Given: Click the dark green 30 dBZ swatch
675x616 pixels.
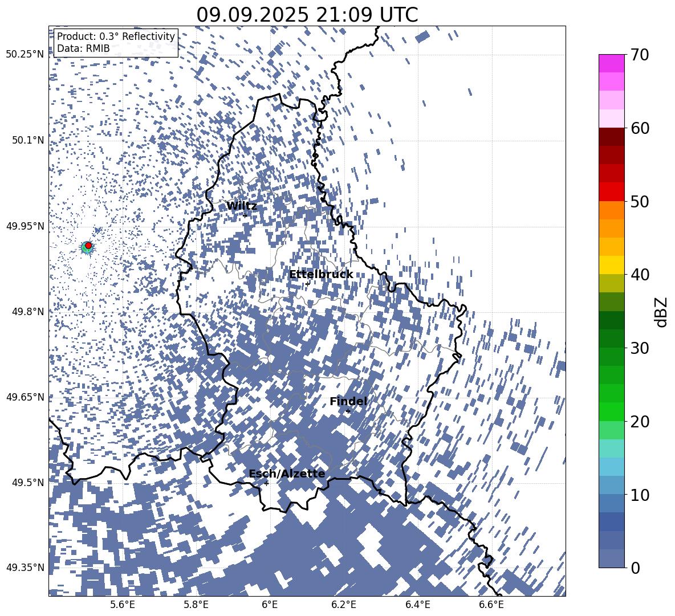Looking at the screenshot, I should 611,338.
